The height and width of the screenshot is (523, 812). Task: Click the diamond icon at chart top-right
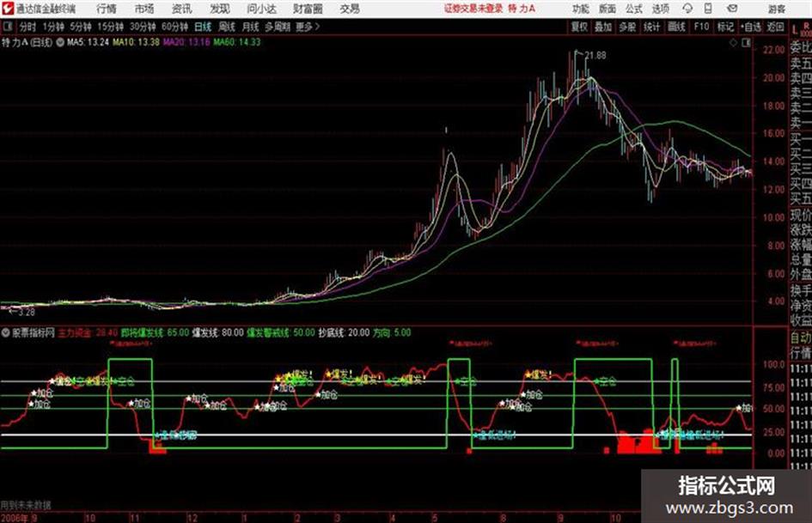pyautogui.click(x=733, y=43)
